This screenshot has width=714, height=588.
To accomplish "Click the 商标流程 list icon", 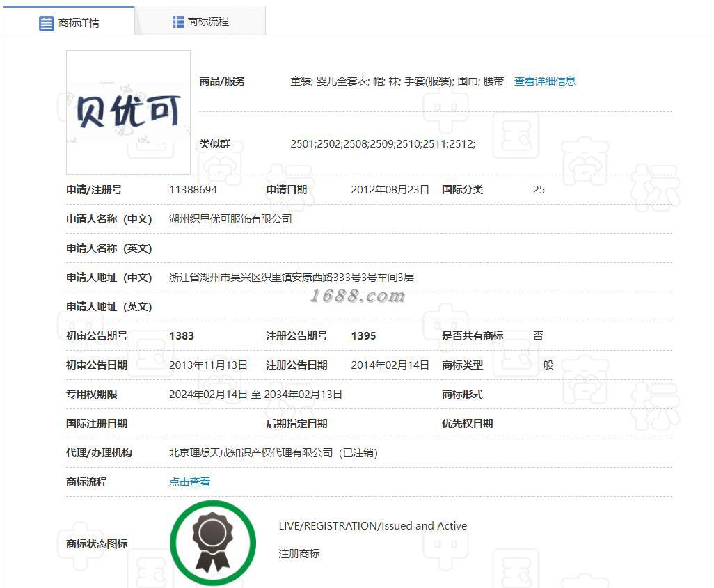I will pyautogui.click(x=178, y=22).
